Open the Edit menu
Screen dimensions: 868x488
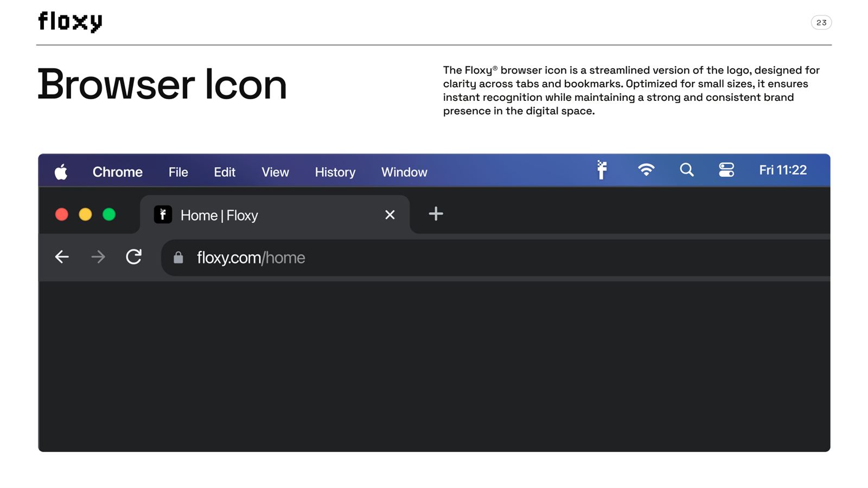[x=225, y=172]
